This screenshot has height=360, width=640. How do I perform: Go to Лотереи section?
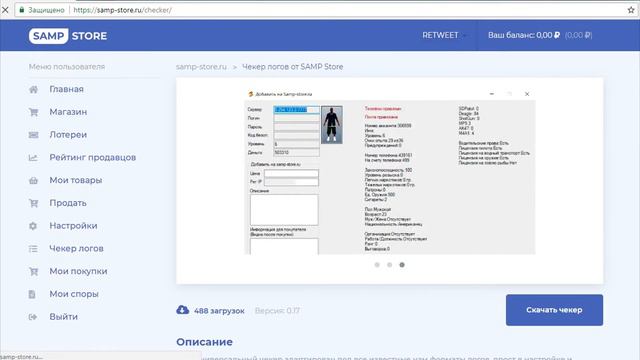[x=68, y=135]
